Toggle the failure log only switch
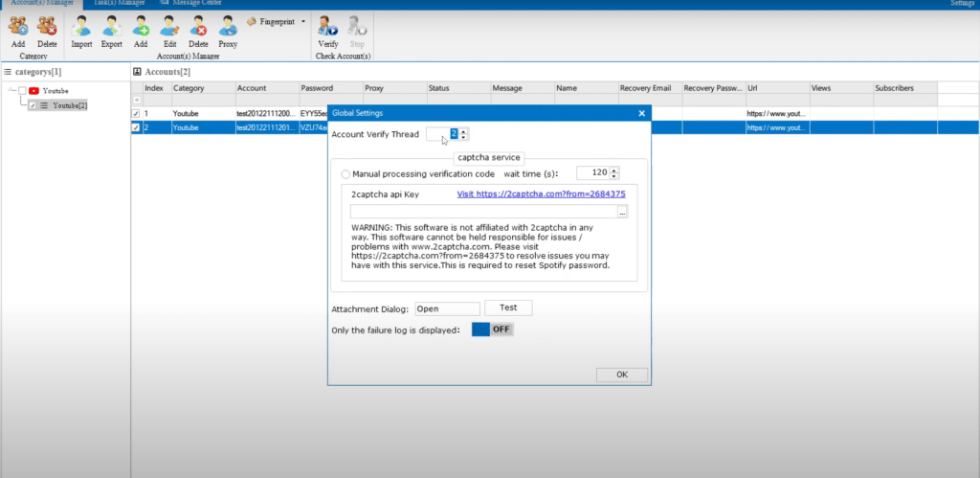Image resolution: width=980 pixels, height=478 pixels. pyautogui.click(x=492, y=330)
